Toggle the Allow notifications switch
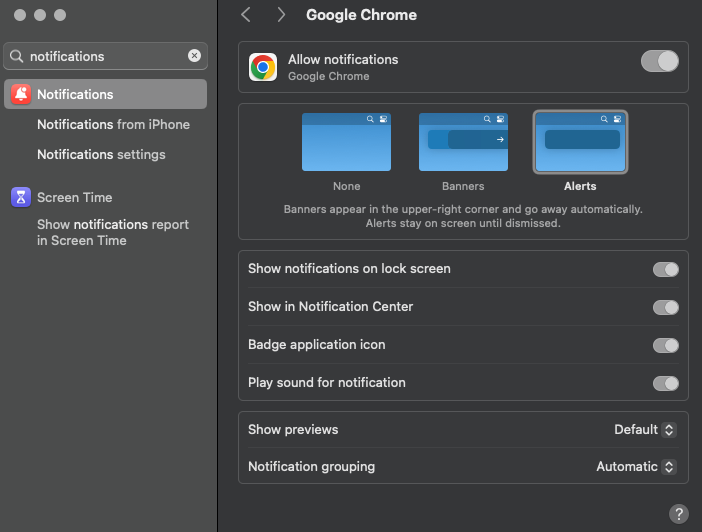The height and width of the screenshot is (532, 702). click(659, 61)
